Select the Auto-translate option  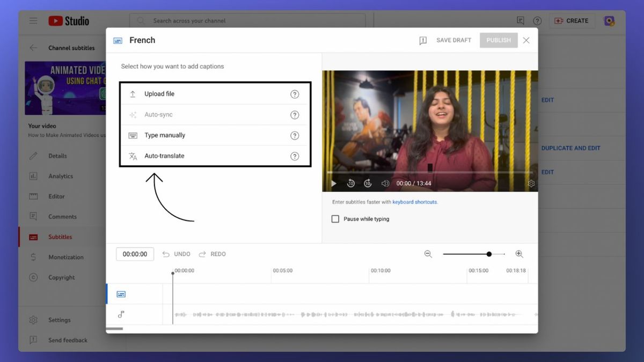(x=215, y=156)
